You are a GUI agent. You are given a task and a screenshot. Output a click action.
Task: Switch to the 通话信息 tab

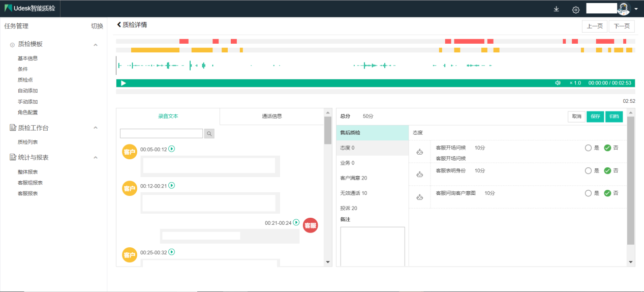(x=271, y=116)
